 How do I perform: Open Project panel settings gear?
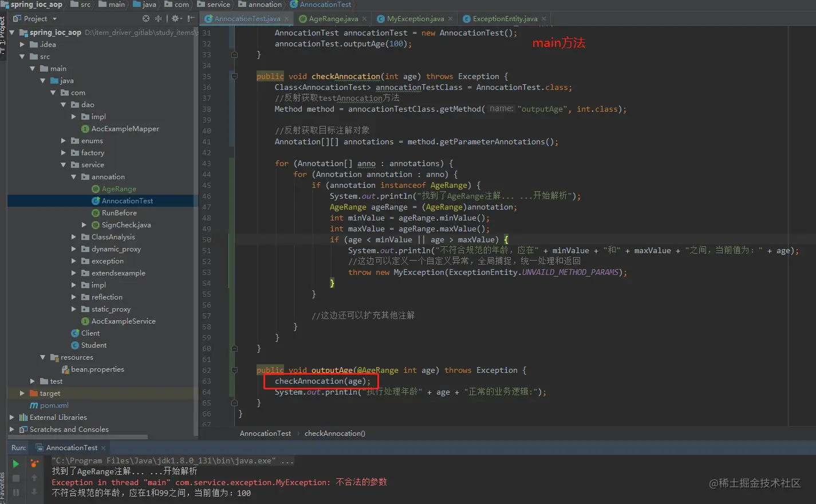click(176, 18)
